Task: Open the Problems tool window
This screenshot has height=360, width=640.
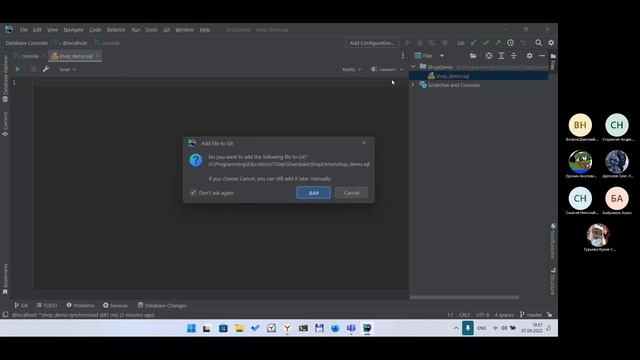Action: click(x=80, y=305)
